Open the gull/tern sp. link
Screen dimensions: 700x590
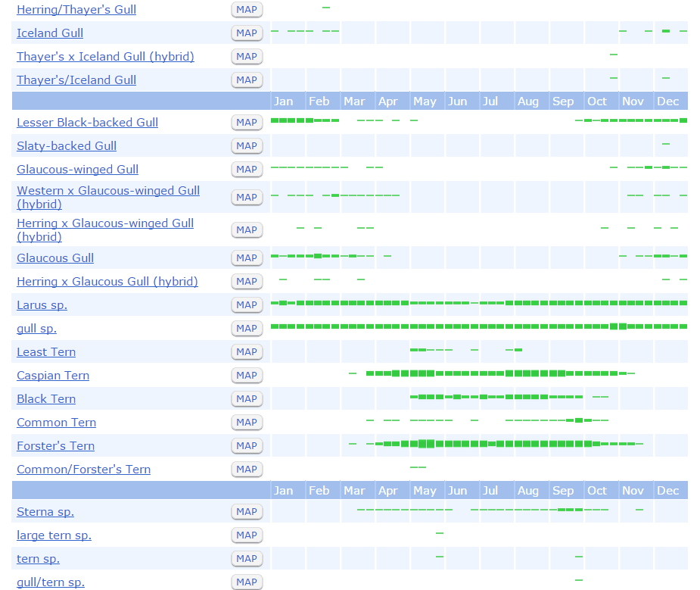pyautogui.click(x=51, y=582)
